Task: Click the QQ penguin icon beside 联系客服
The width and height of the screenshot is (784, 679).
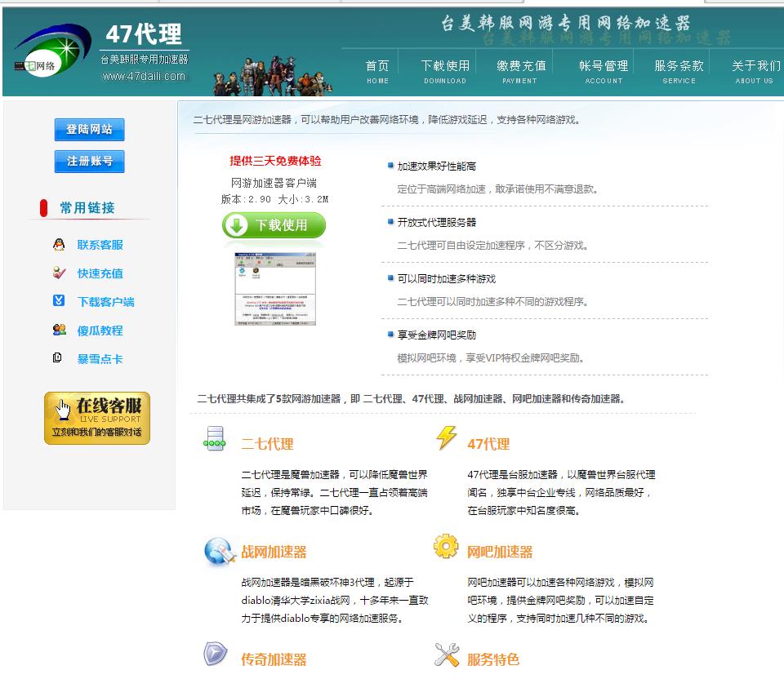Action: (x=59, y=244)
